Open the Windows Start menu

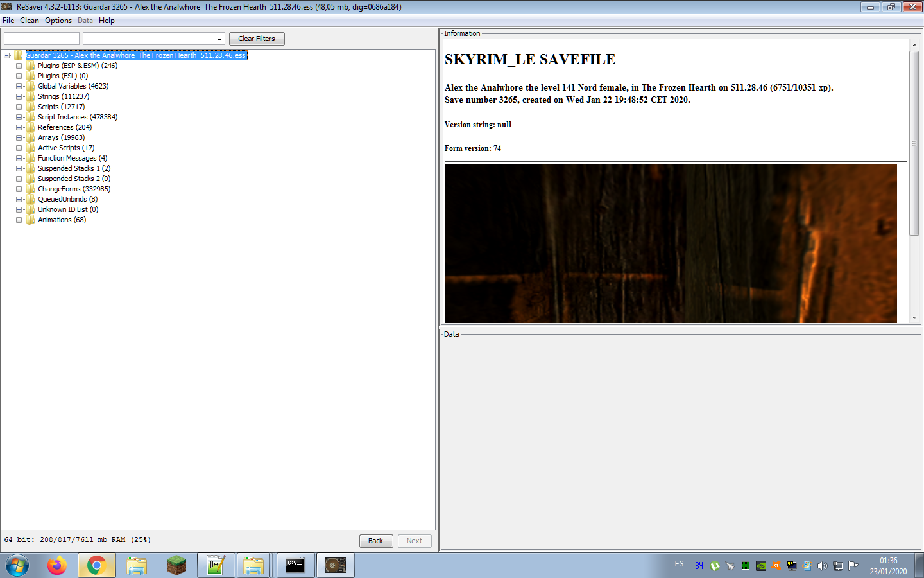[x=17, y=566]
